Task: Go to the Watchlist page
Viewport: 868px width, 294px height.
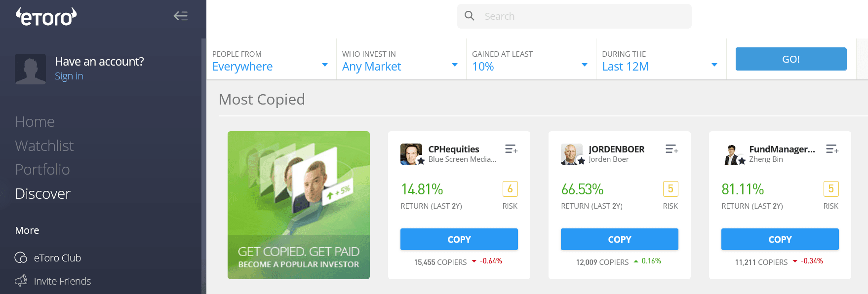Action: pyautogui.click(x=44, y=146)
